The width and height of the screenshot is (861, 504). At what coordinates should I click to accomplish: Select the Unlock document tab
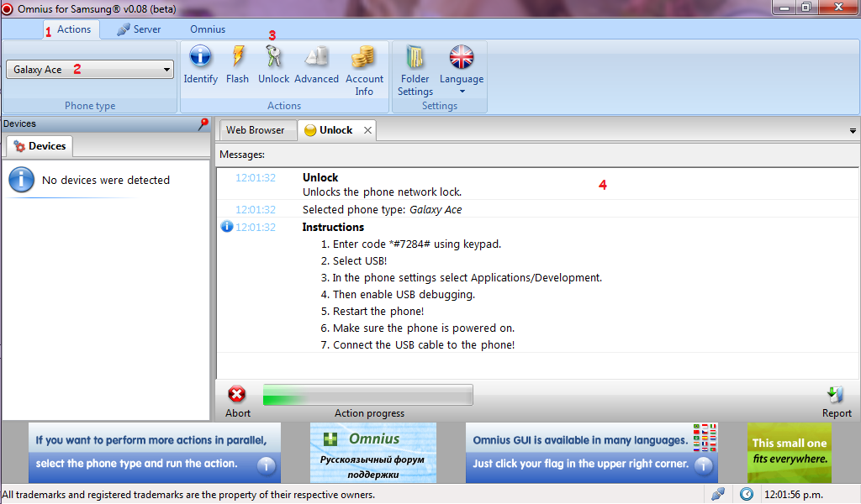(x=335, y=130)
